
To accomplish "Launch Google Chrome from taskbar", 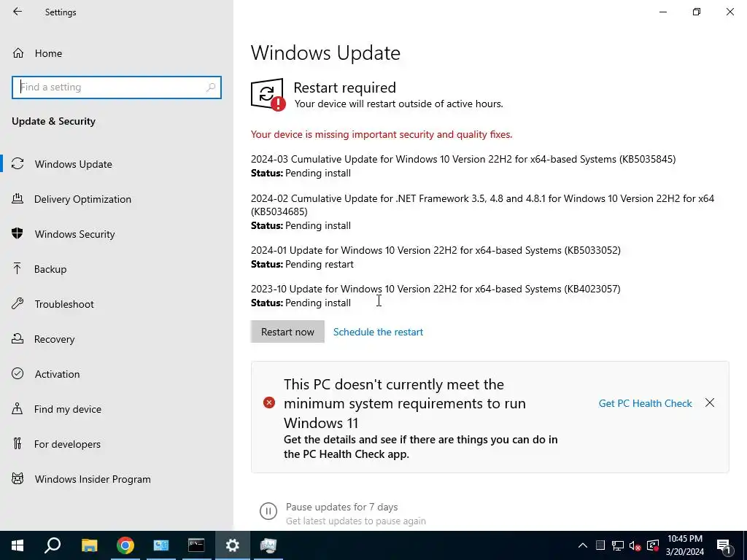I will (x=125, y=545).
